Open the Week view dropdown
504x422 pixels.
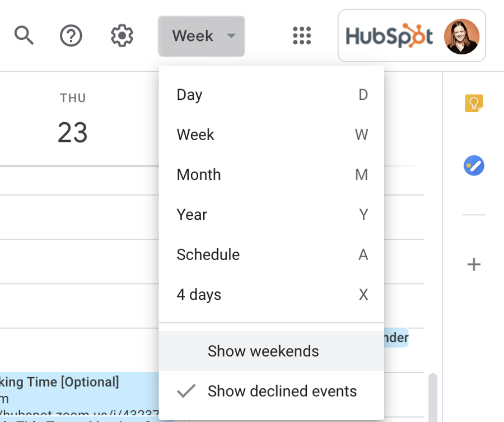[x=193, y=35]
